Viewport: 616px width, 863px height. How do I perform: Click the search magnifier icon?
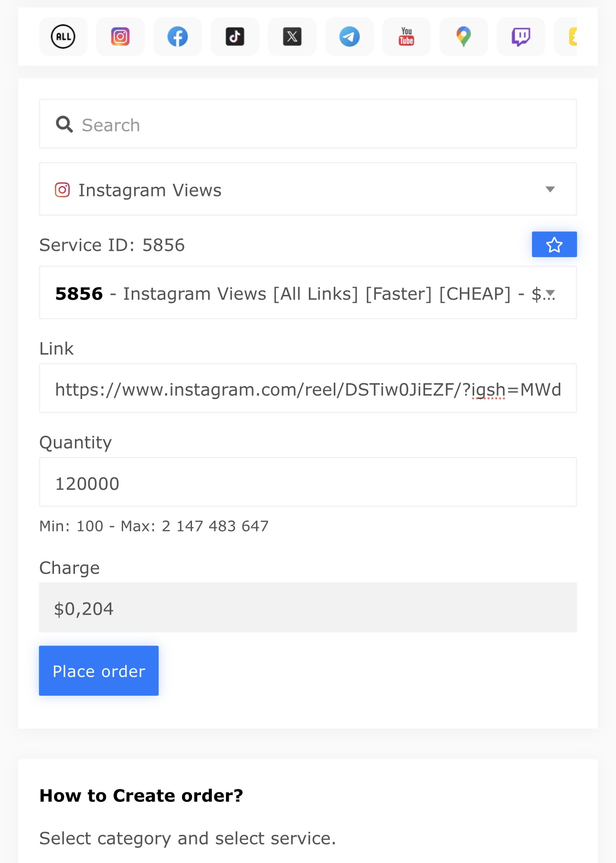tap(64, 125)
